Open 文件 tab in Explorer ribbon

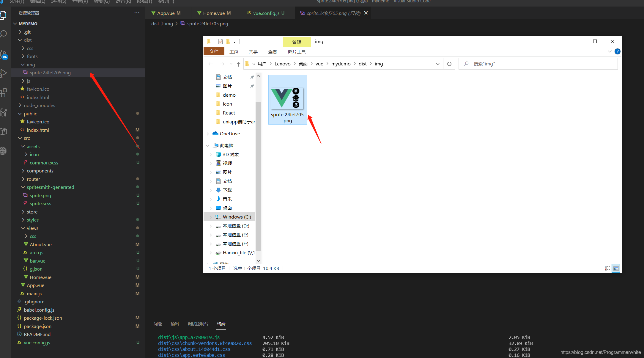214,51
